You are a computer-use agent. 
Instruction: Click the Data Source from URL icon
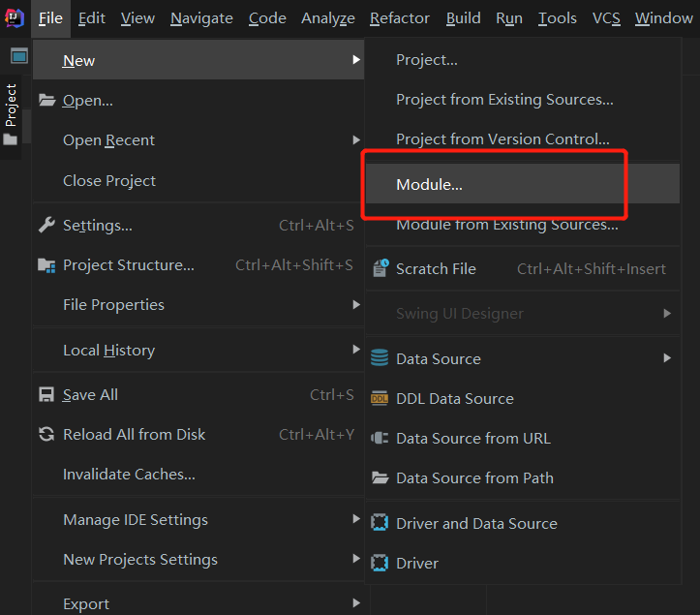[x=380, y=439]
